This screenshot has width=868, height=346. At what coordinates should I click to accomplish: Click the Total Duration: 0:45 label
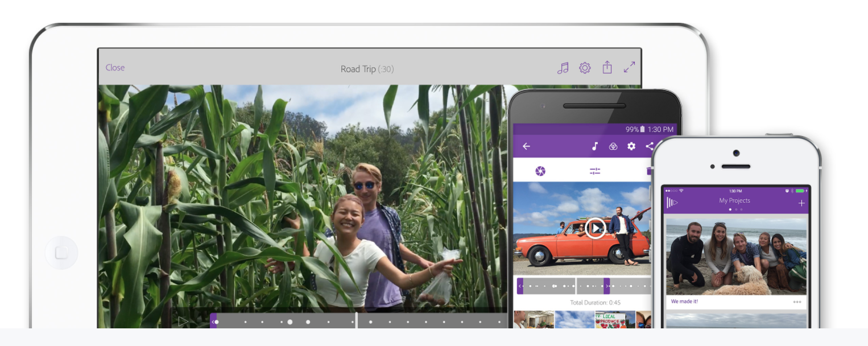pyautogui.click(x=595, y=303)
